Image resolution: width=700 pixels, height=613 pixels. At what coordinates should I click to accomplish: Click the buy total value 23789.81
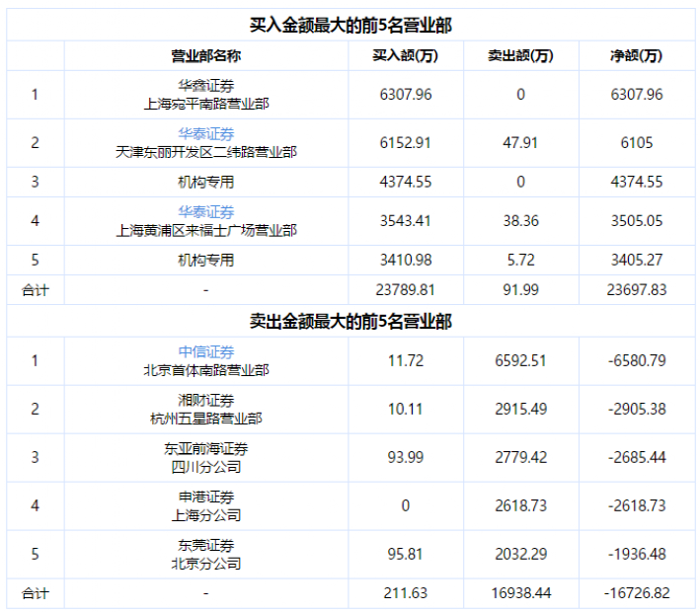406,290
